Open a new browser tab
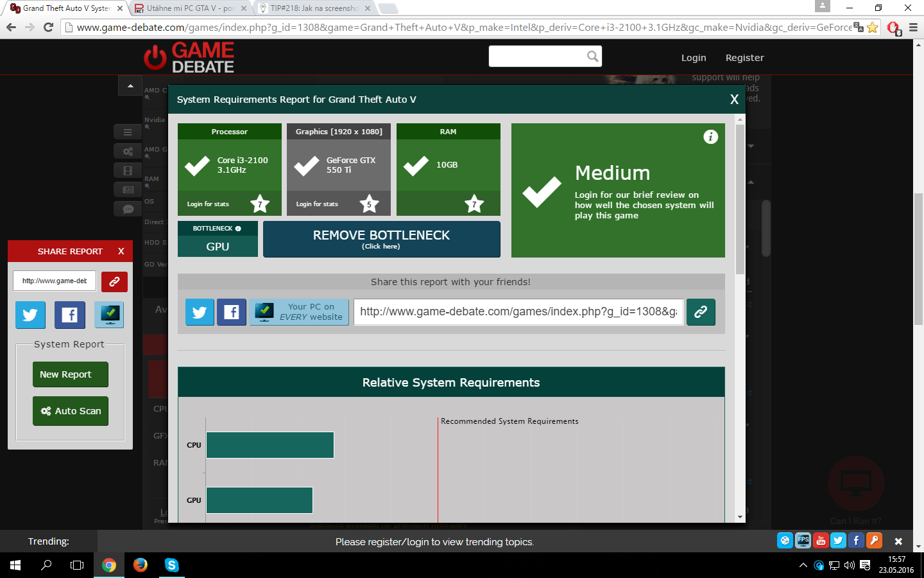 point(388,8)
